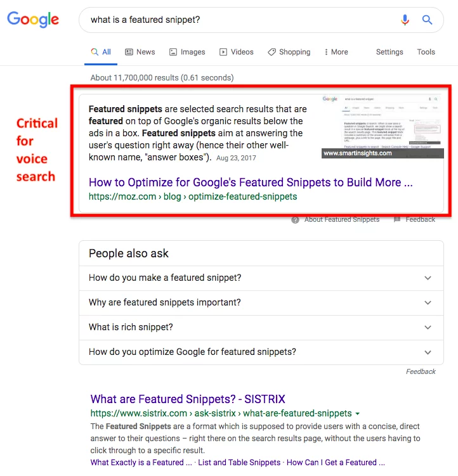Click the search query input field
Viewport: 458px width, 476px height.
[241, 20]
